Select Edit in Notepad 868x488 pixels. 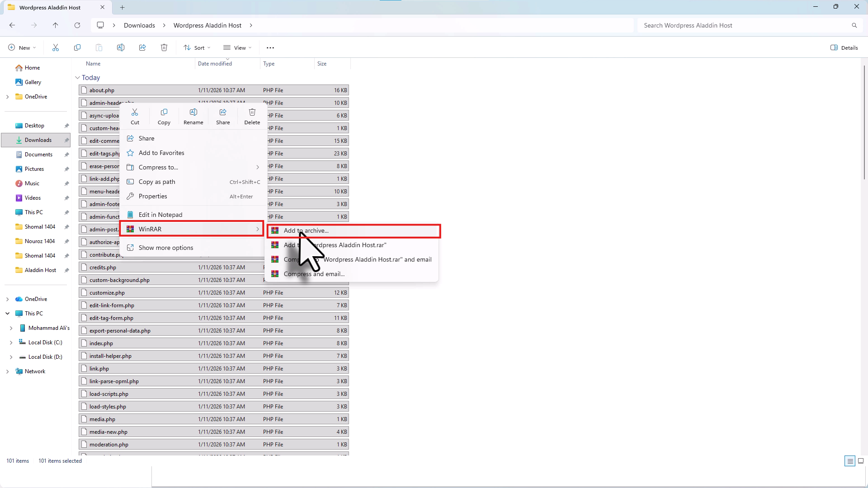[193, 215]
